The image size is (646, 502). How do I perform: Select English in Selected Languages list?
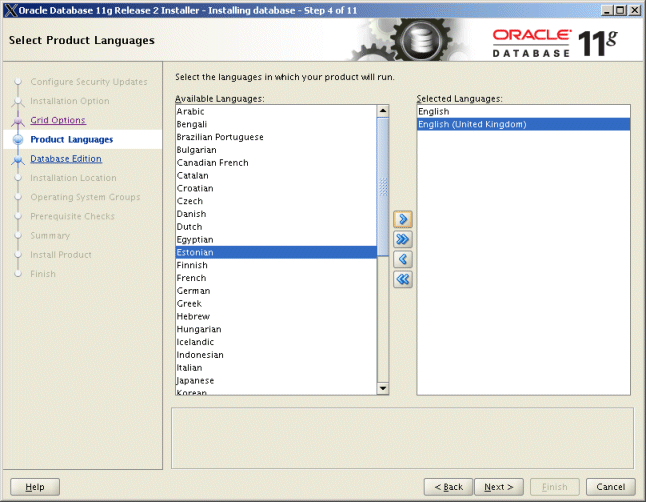[x=523, y=111]
